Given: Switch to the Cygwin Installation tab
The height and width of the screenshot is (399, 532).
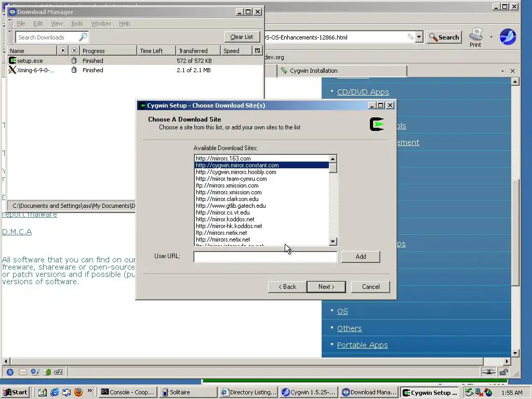Looking at the screenshot, I should click(x=342, y=71).
